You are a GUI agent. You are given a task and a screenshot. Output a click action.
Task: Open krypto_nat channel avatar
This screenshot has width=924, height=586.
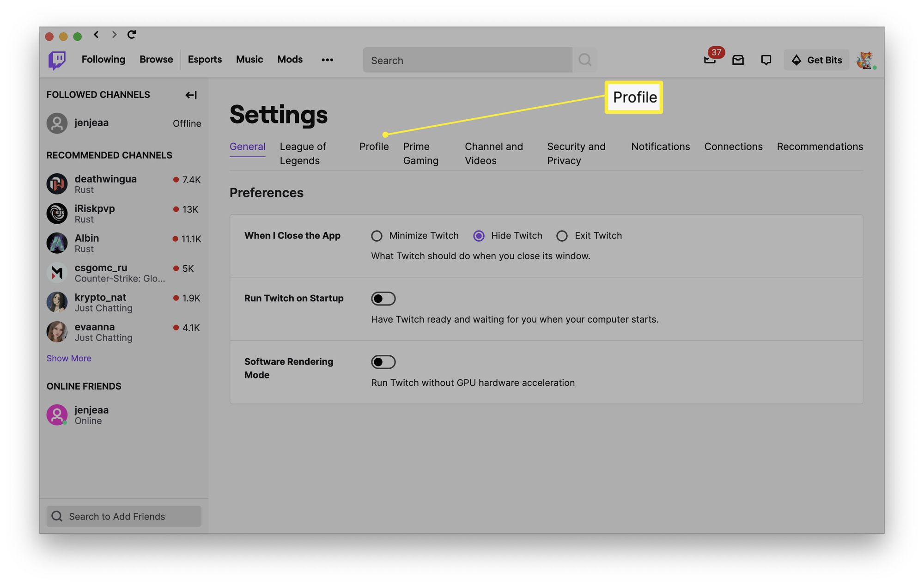click(57, 302)
